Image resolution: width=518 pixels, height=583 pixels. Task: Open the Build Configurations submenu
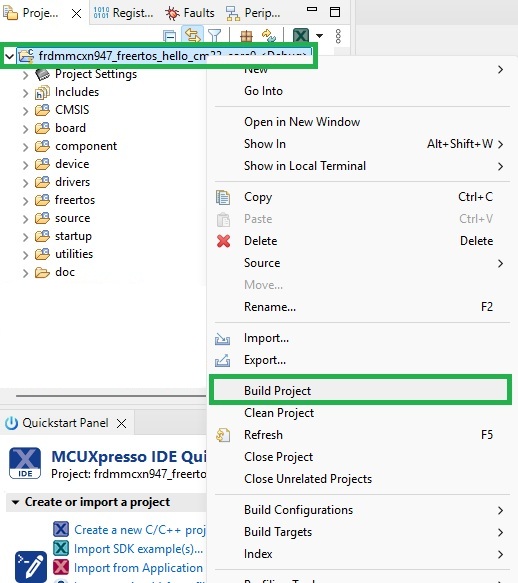pos(361,510)
